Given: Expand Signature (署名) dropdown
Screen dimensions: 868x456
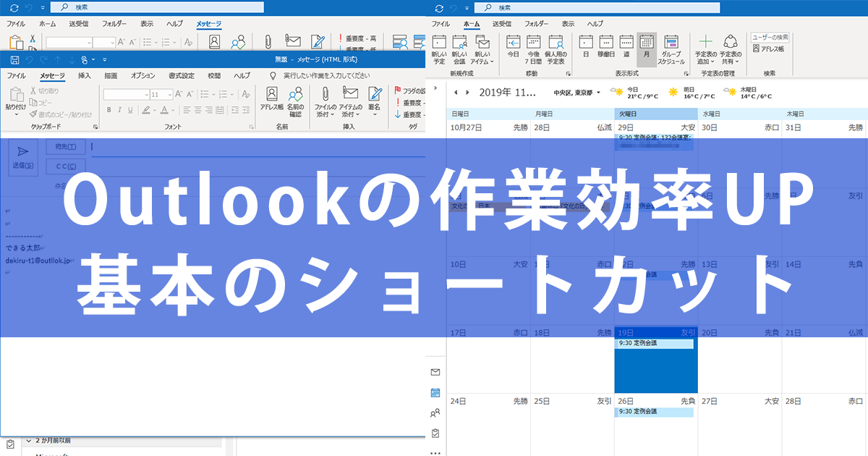Looking at the screenshot, I should pos(374,114).
